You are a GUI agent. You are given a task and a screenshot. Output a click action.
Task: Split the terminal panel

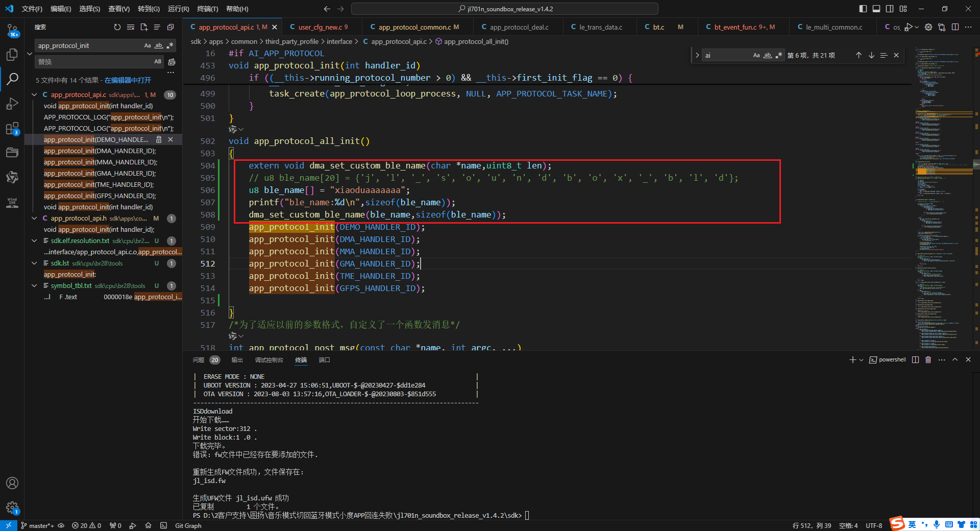(915, 359)
